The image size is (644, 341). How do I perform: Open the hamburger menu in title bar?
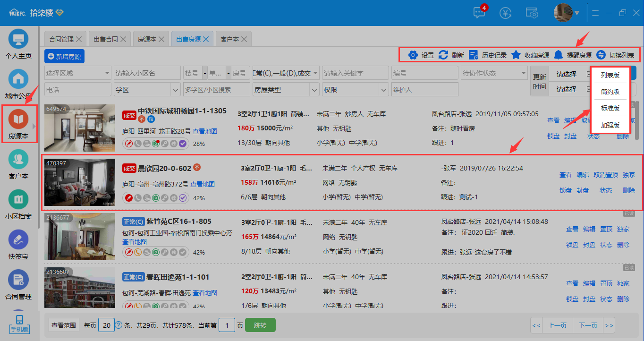point(595,13)
